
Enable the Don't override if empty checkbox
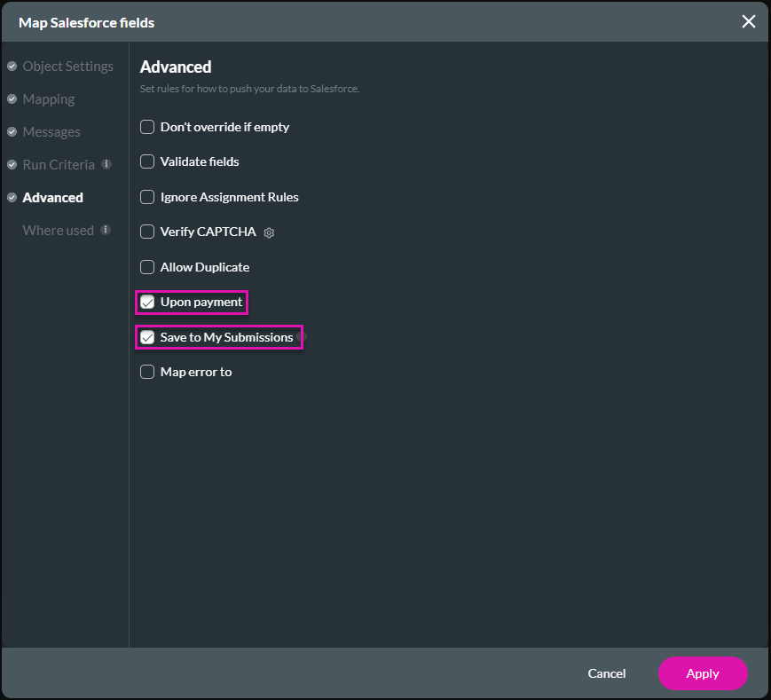pos(147,127)
